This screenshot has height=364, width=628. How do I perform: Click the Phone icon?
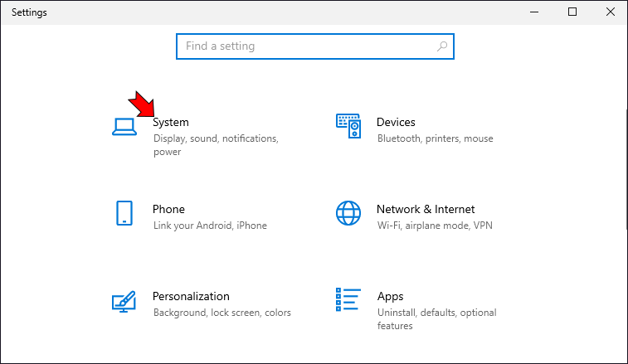pos(123,213)
